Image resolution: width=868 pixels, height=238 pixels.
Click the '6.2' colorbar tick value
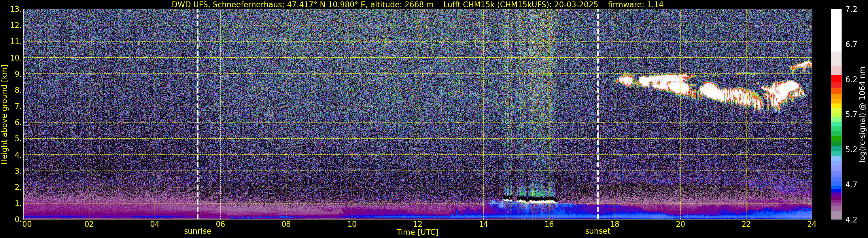pos(851,79)
